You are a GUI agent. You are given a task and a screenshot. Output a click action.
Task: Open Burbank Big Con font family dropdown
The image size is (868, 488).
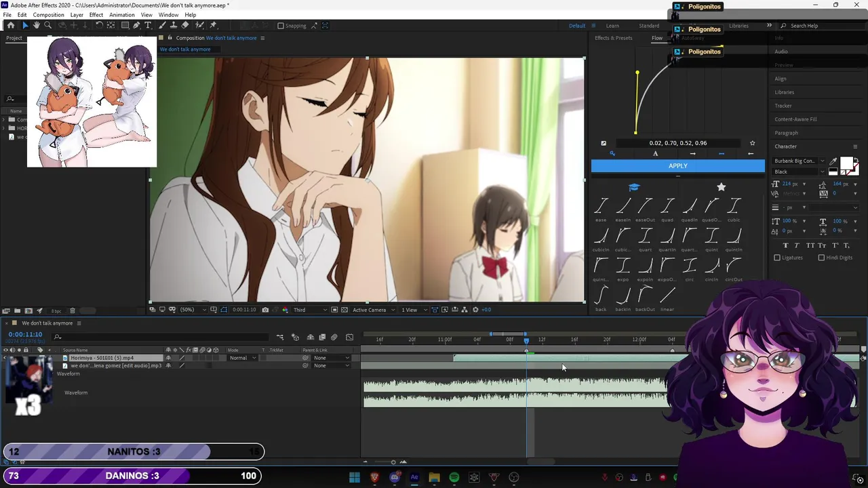pyautogui.click(x=799, y=161)
